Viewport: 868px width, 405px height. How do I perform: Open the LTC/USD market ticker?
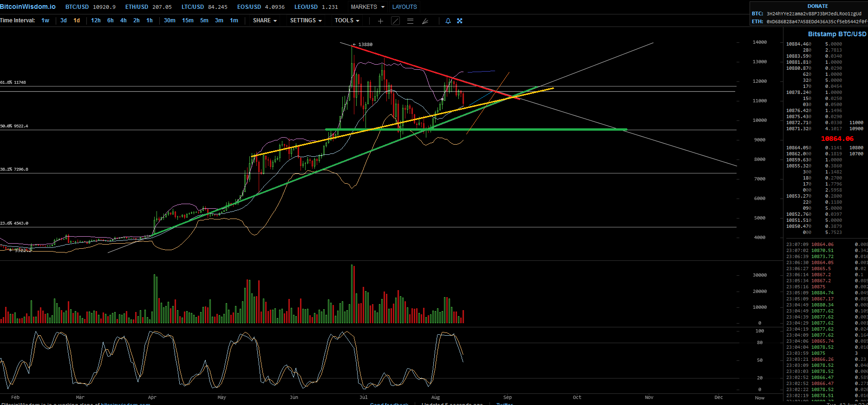tap(204, 7)
